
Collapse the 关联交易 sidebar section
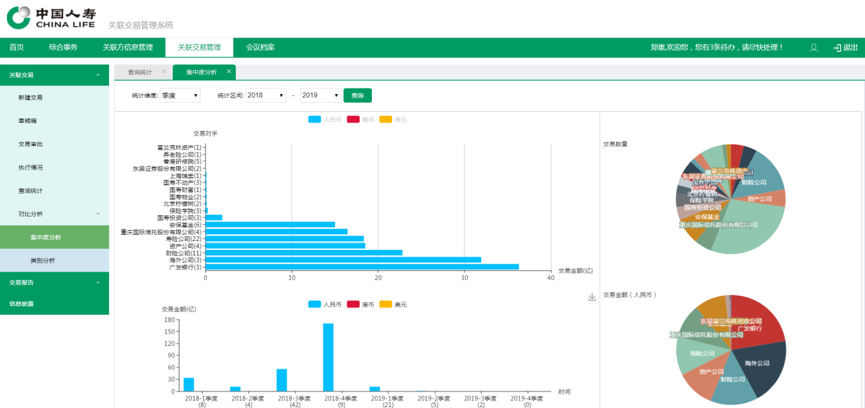pyautogui.click(x=97, y=75)
